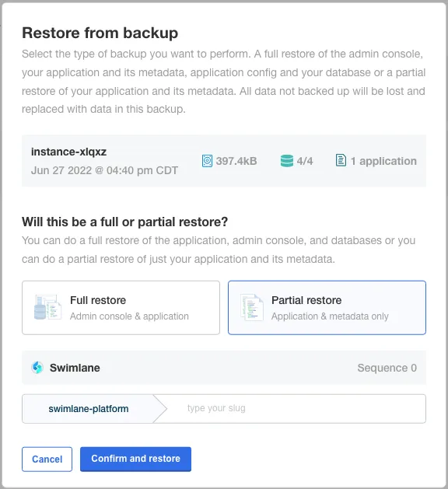The image size is (448, 489).
Task: Click Confirm and restore button
Action: tap(135, 459)
